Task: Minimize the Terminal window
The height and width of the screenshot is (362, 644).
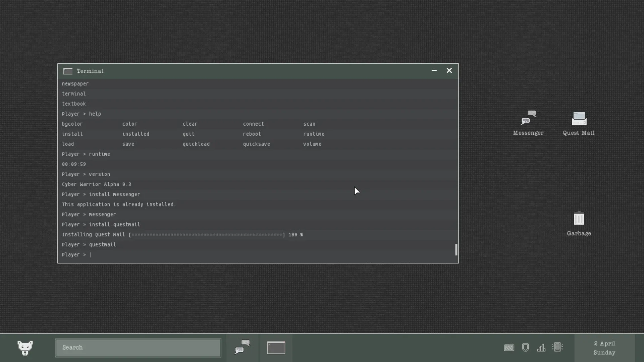Action: pyautogui.click(x=434, y=70)
